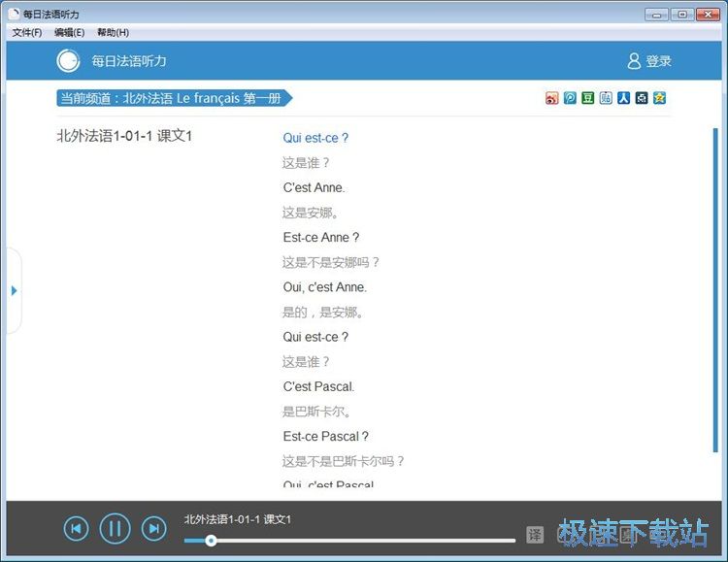Click the transcript vertical scrollbar
Viewport: 728px width, 562px height.
(x=715, y=290)
